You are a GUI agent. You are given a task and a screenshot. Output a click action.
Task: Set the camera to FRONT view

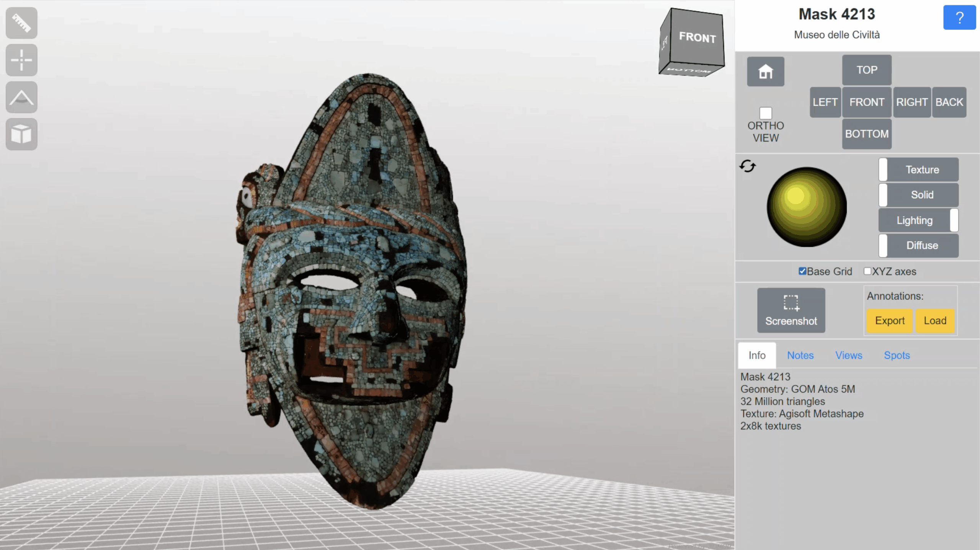coord(867,102)
